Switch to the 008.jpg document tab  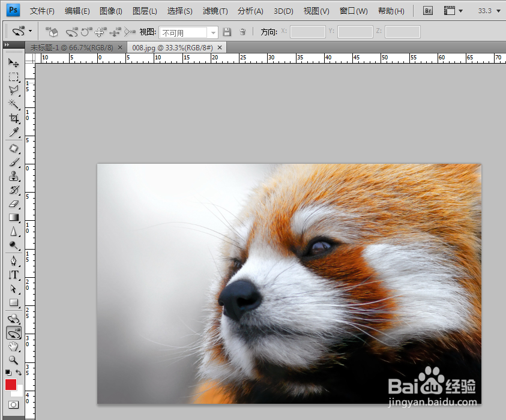pos(173,48)
